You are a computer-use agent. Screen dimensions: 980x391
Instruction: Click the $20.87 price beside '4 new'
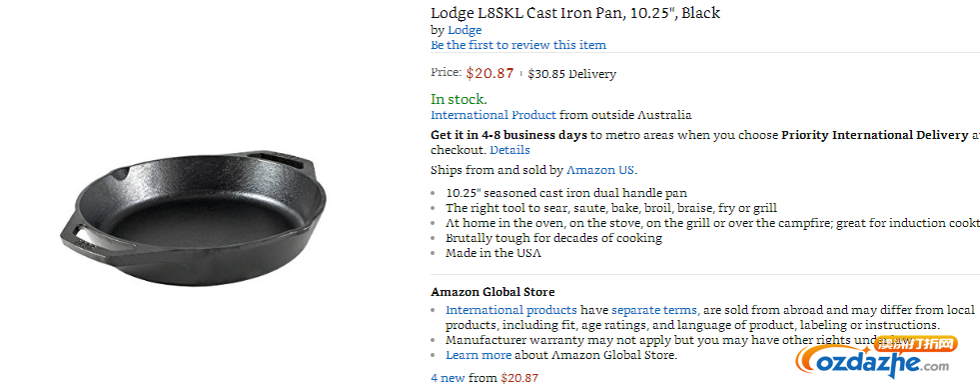coord(519,378)
